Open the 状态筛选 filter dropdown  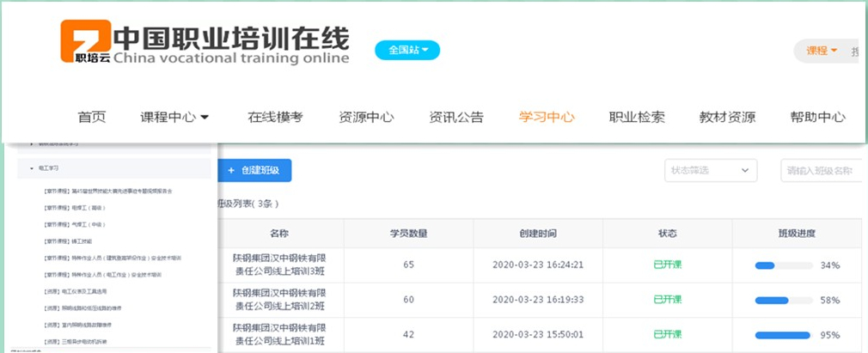[x=711, y=170]
